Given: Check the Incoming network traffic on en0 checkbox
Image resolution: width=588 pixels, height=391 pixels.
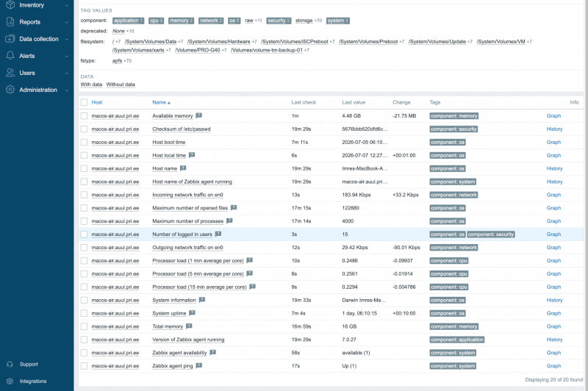Looking at the screenshot, I should point(84,195).
